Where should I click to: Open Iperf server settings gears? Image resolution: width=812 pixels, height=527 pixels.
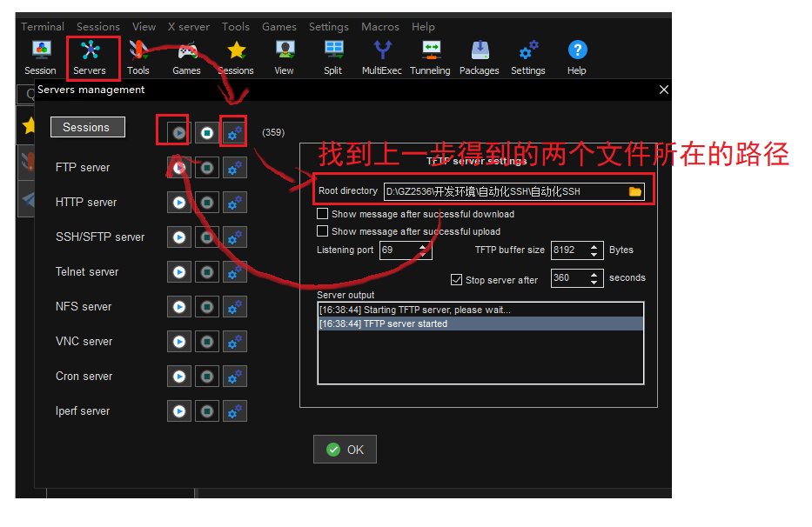pos(235,411)
